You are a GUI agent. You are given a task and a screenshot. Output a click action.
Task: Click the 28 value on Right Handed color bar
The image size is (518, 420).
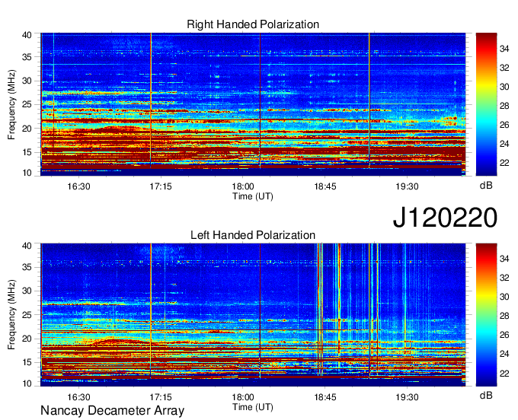click(x=504, y=106)
